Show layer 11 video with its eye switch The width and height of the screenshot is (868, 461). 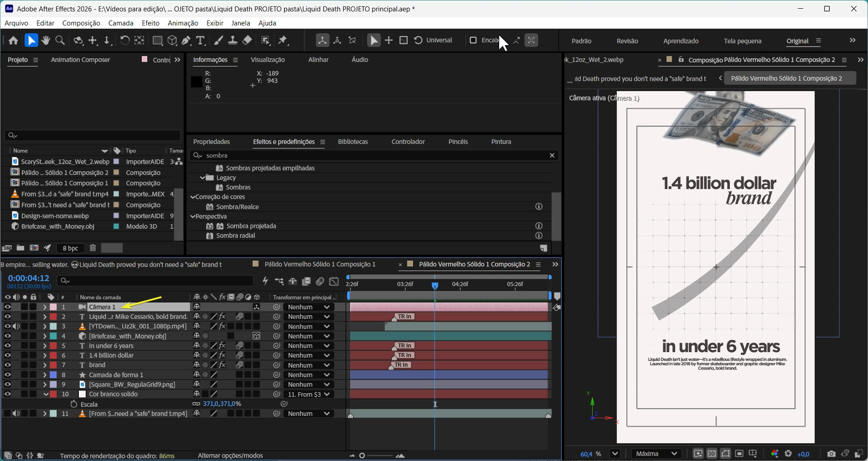pos(7,414)
